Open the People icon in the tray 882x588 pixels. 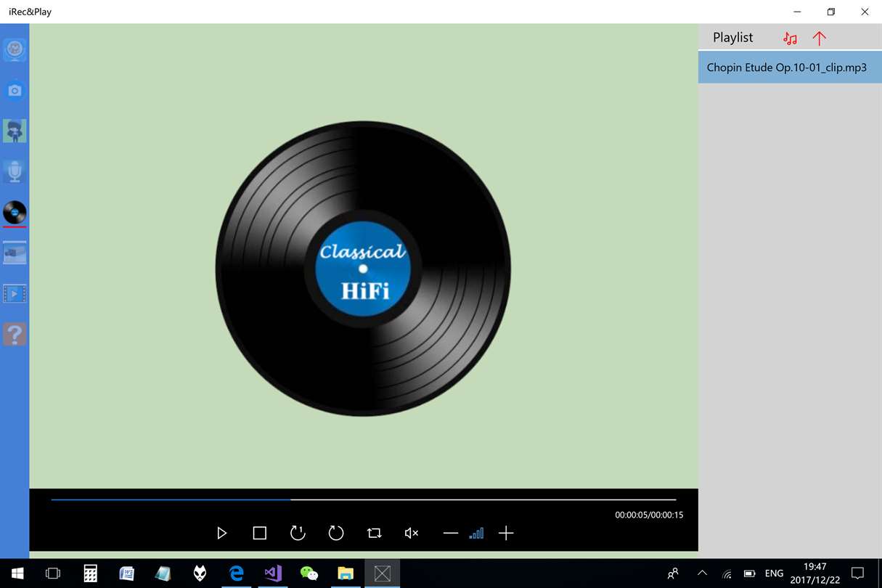tap(673, 573)
